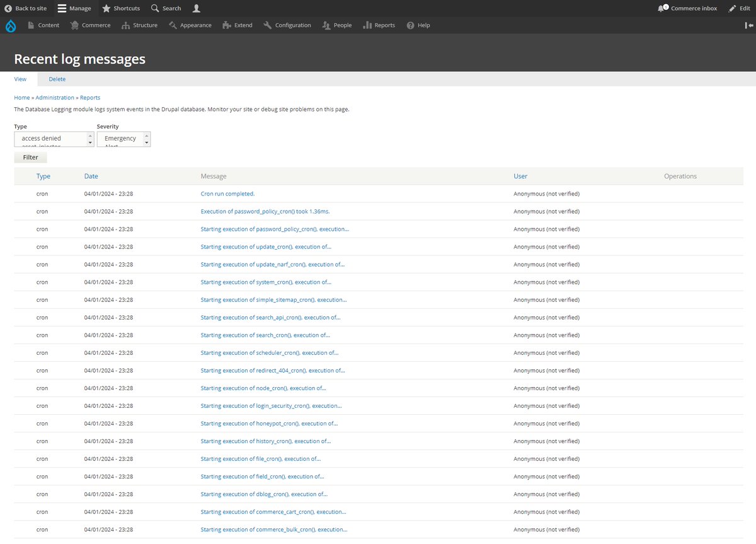Open 'Starting execution of search_api_cron()' message
The width and height of the screenshot is (756, 544).
[x=270, y=318]
